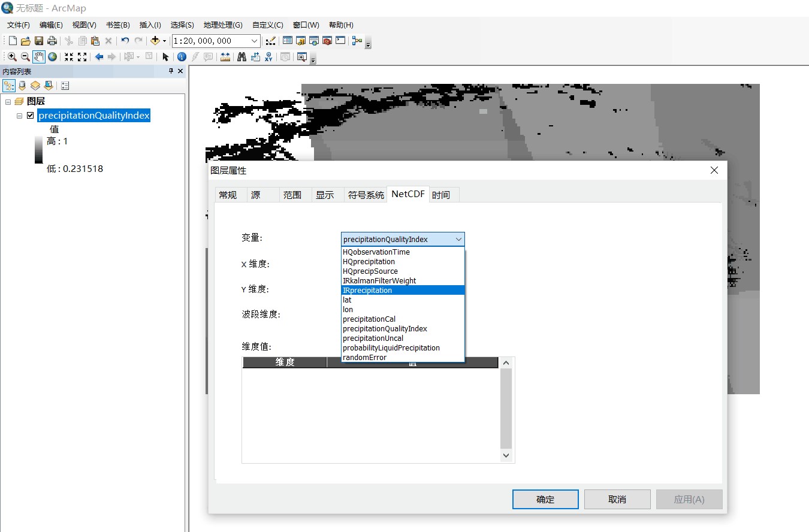
Task: Open the map scale dropdown
Action: 254,41
